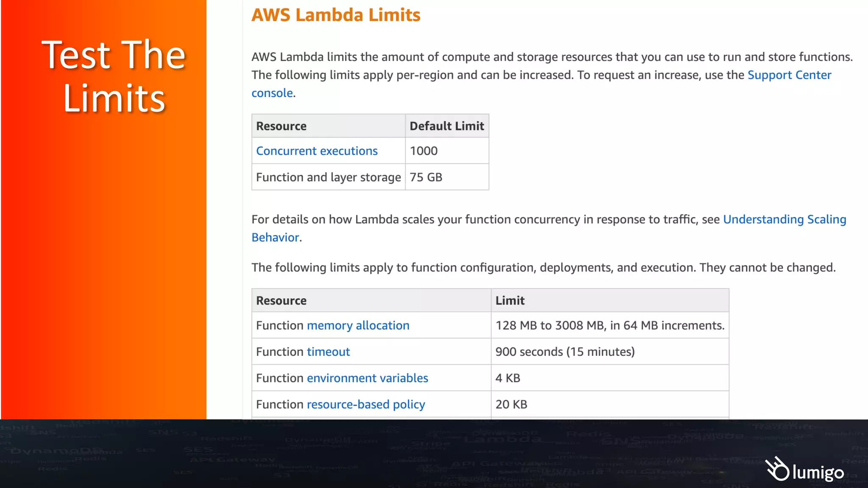Click the Test The Limits title
868x488 pixels.
click(114, 76)
